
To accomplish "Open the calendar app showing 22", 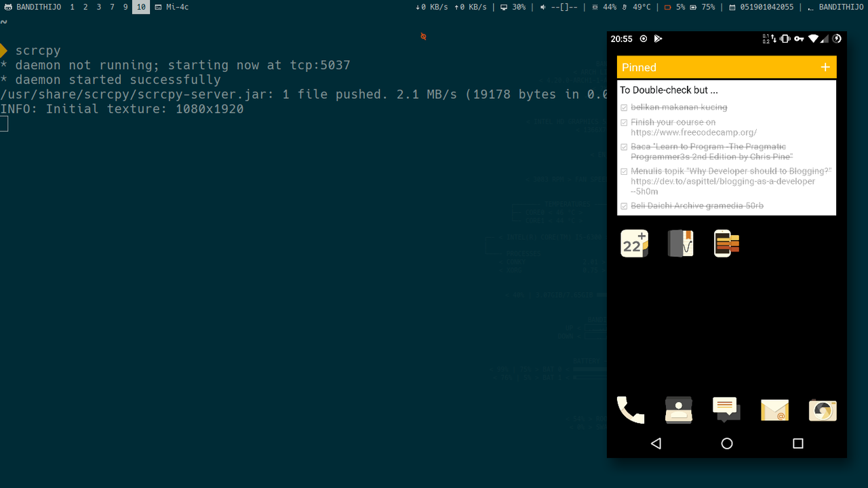I will pos(634,244).
